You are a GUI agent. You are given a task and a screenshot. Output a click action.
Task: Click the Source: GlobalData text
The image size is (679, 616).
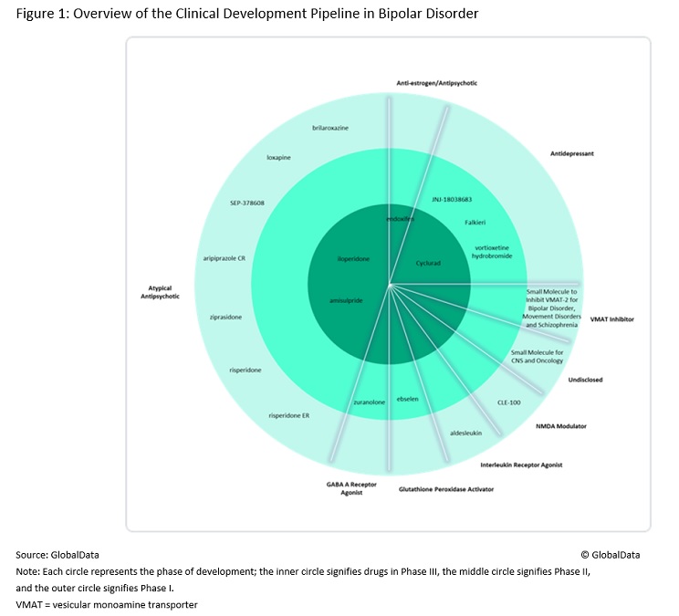[x=57, y=554]
